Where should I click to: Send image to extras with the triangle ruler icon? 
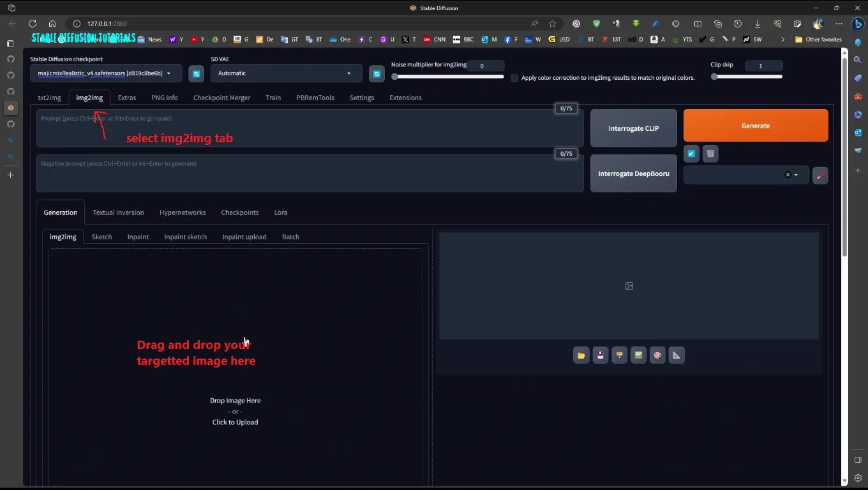coord(677,355)
